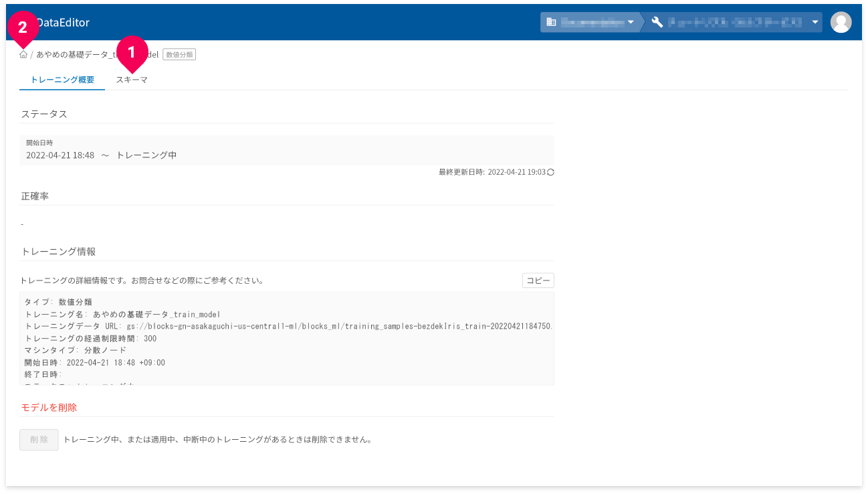Viewport: 868px width, 494px height.
Task: Click the DataEditor title in header
Action: tap(63, 23)
